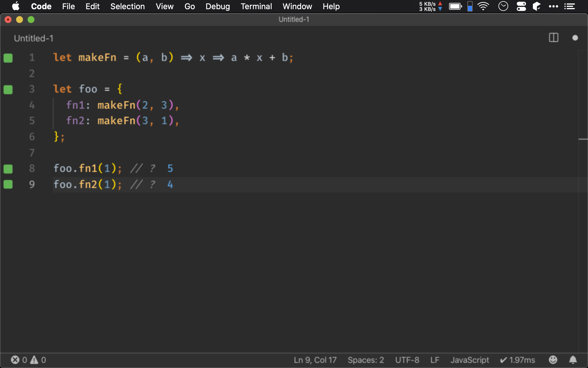588x368 pixels.
Task: Open the macOS Wi-Fi menu
Action: [483, 6]
